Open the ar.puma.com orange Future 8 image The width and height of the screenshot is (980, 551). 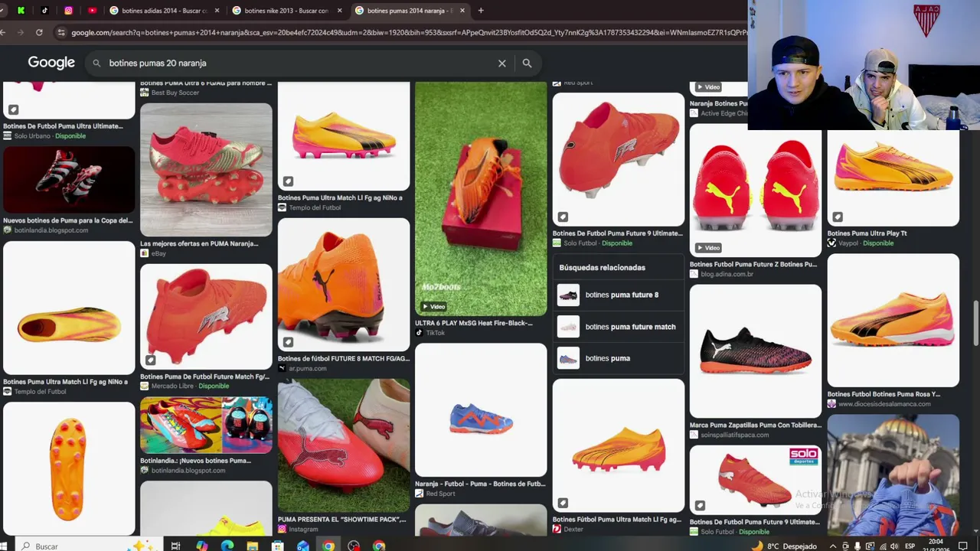point(344,284)
